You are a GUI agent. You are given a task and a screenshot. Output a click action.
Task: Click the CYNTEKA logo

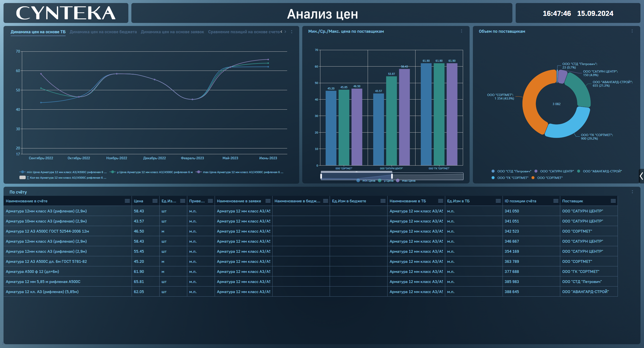point(66,13)
